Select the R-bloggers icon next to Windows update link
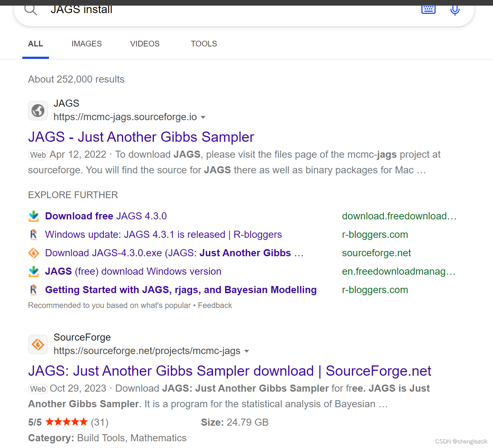Image resolution: width=493 pixels, height=448 pixels. click(34, 235)
